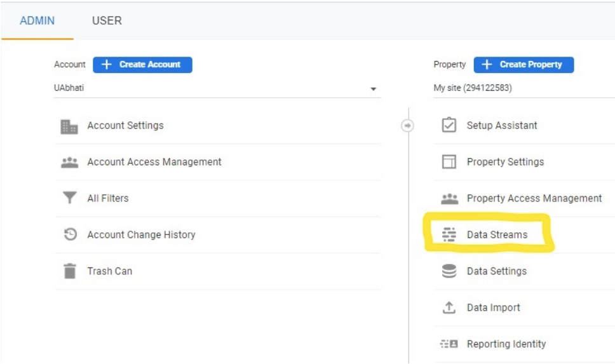
Task: Open Property Settings
Action: pos(505,162)
